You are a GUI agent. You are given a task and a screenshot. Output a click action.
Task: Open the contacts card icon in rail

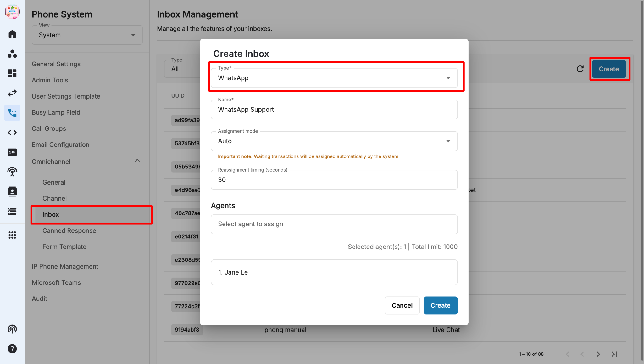point(12,191)
